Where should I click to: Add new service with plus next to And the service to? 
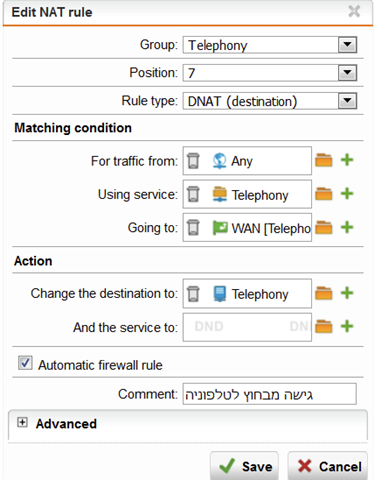tap(347, 326)
